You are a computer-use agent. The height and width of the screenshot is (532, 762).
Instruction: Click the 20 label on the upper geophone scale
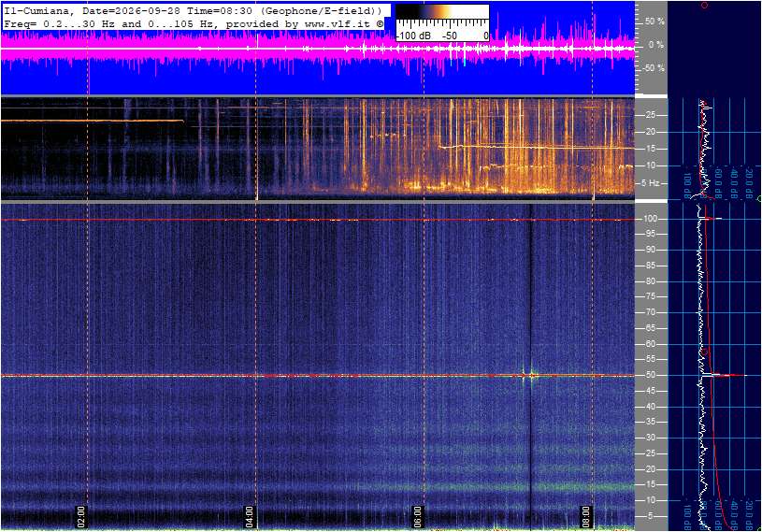[x=650, y=132]
